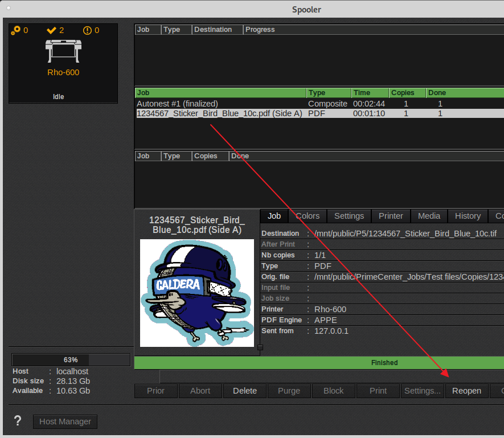
Task: Open help with the question mark icon
Action: click(18, 421)
